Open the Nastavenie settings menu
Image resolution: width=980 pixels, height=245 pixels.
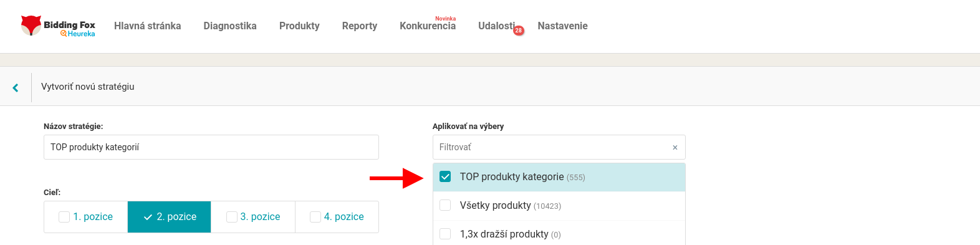(563, 26)
